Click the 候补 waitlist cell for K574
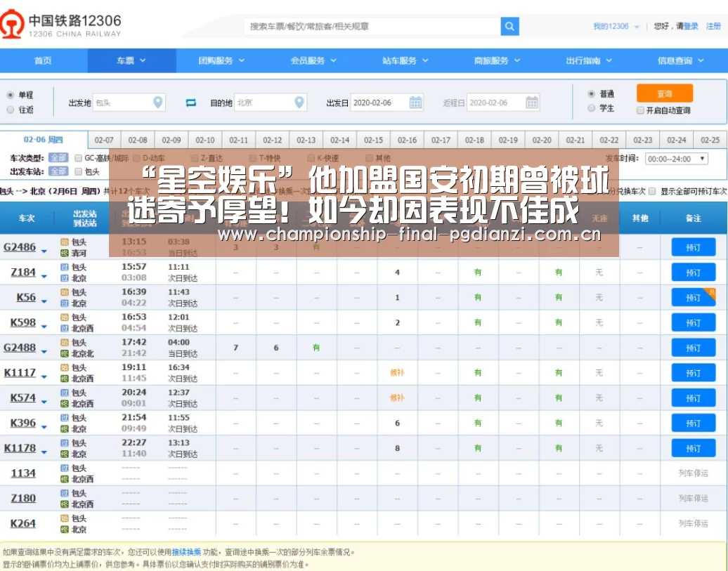The height and width of the screenshot is (571, 728). click(398, 398)
